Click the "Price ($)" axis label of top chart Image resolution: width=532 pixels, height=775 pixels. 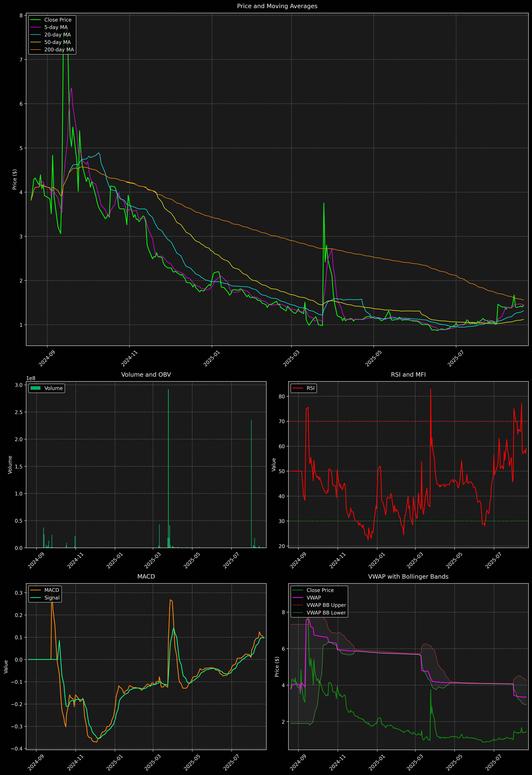15,179
